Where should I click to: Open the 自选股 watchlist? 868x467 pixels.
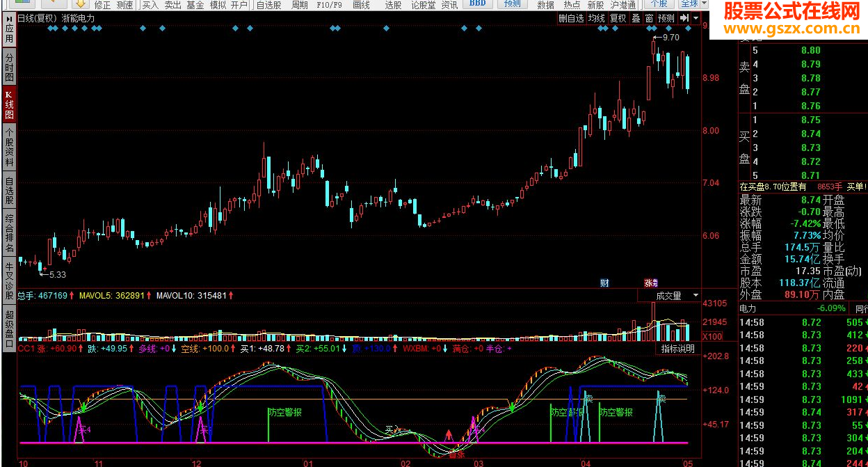(268, 4)
